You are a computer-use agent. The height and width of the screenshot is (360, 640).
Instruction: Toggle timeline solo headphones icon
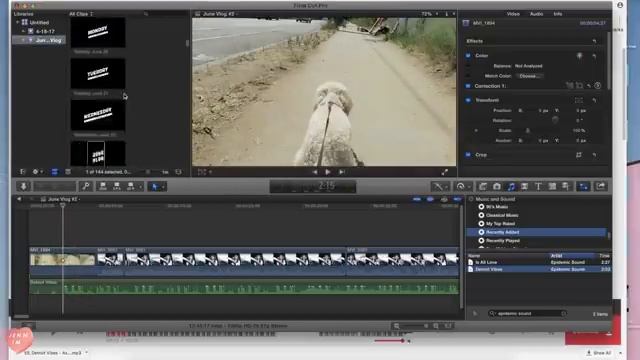coord(444,199)
